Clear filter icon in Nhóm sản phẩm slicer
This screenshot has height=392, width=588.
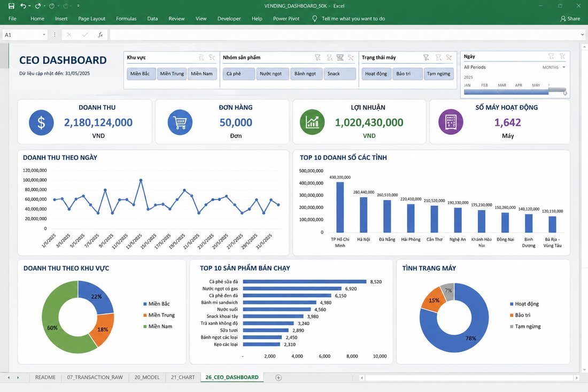[351, 57]
